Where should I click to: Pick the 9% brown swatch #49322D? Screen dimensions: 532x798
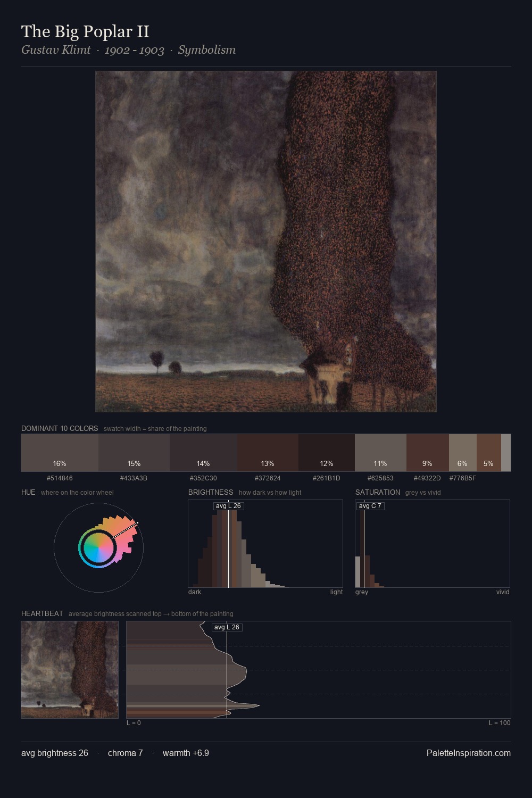(428, 453)
